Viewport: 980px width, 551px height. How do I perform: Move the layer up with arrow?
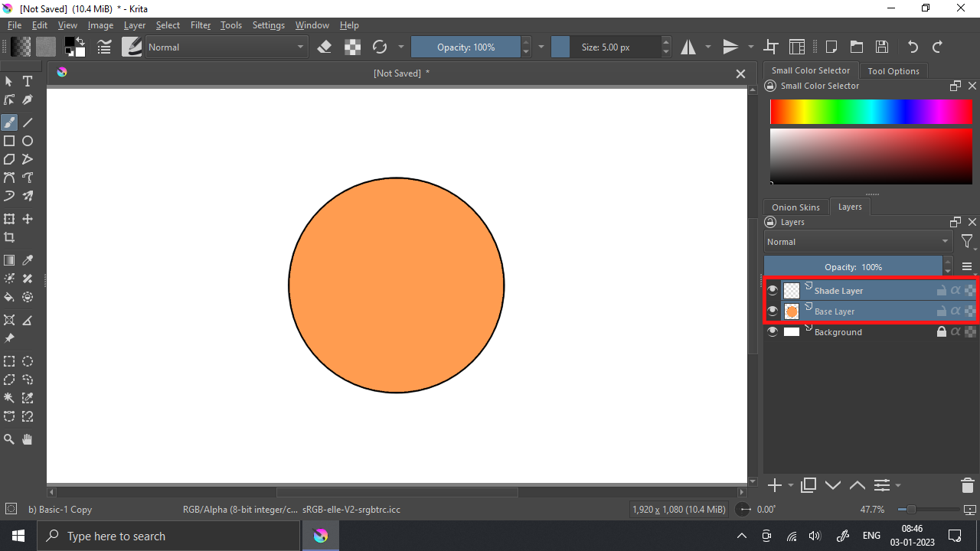point(857,485)
